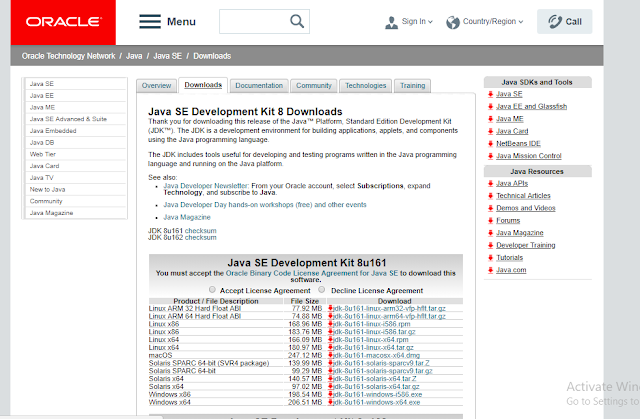Switch to the Training tab
Screen dimensions: 640x419
coord(412,86)
